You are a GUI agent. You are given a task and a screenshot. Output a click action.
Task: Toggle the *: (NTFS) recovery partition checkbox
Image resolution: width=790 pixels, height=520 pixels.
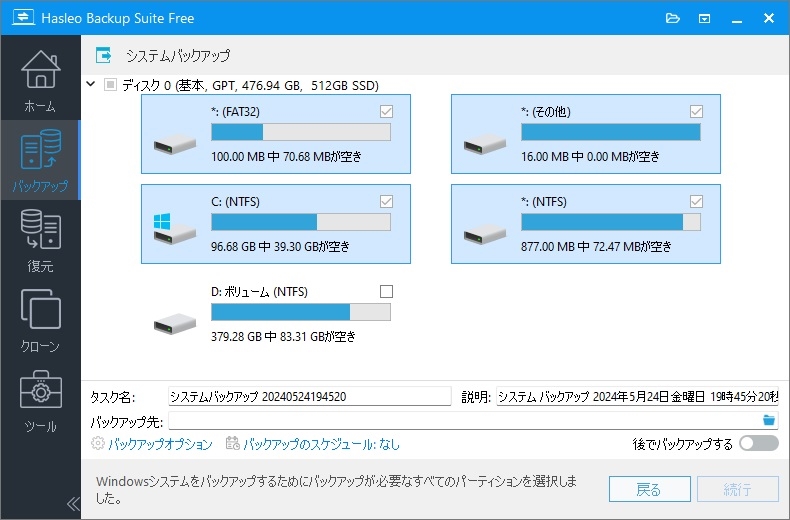696,202
